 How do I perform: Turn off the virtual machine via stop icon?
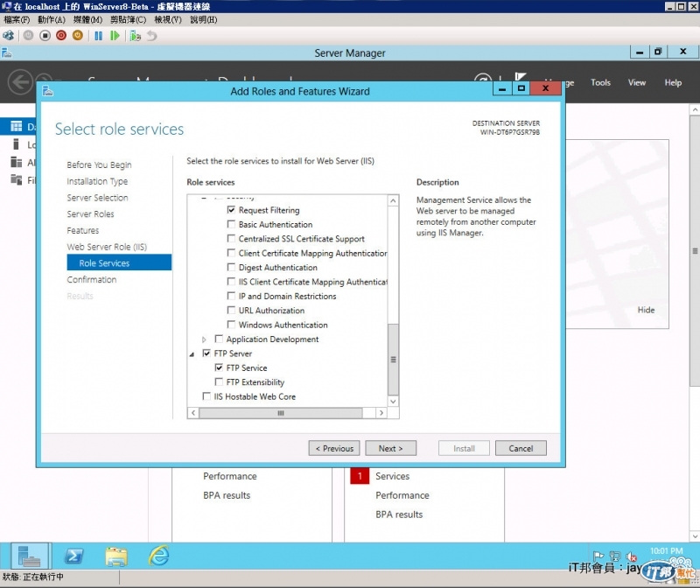(x=45, y=35)
